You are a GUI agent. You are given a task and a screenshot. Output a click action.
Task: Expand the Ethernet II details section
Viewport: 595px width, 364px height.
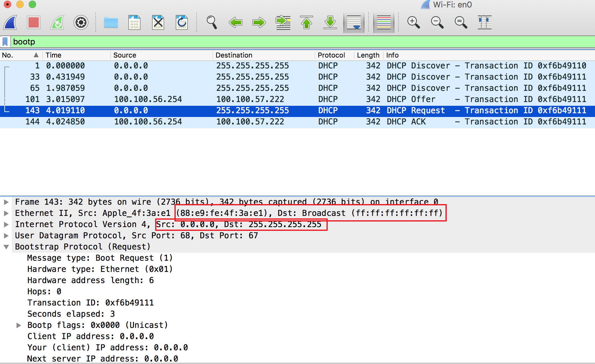pos(6,213)
